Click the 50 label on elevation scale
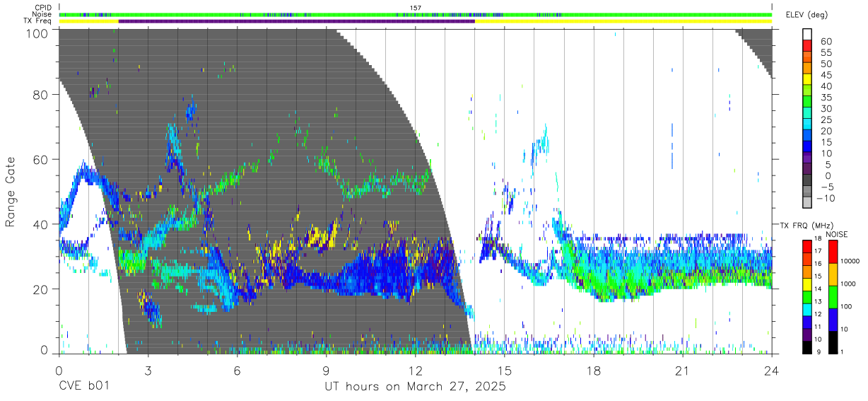 point(826,64)
